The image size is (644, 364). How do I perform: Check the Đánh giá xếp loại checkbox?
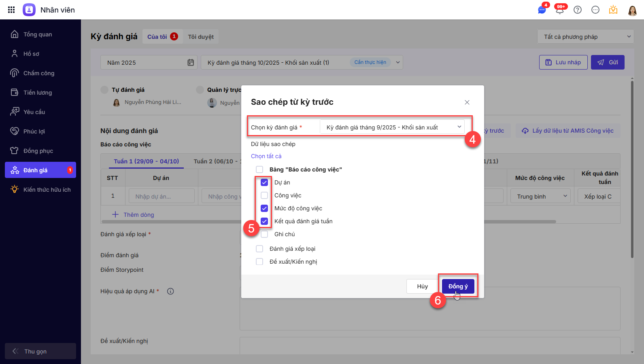coord(259,249)
